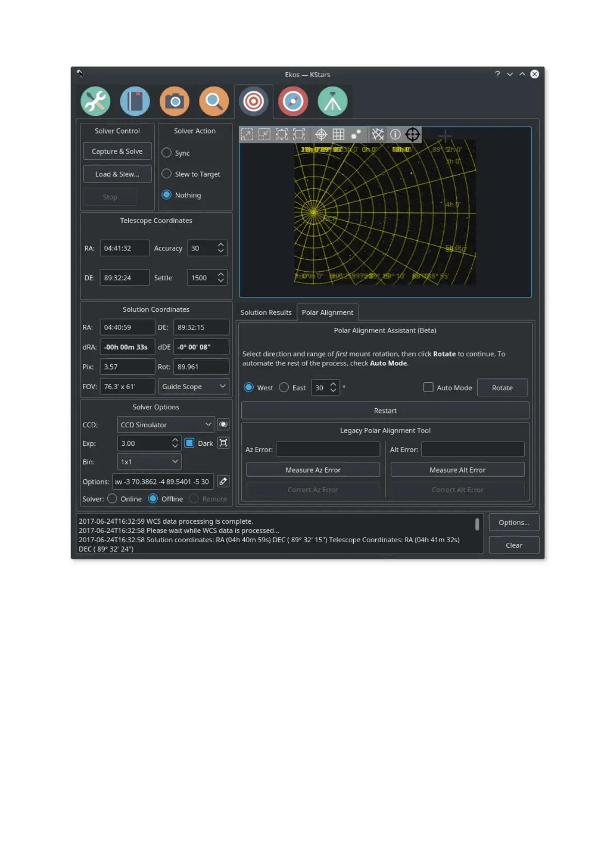Image resolution: width=614 pixels, height=868 pixels.
Task: Open the Setup wrench module icon
Action: click(95, 101)
